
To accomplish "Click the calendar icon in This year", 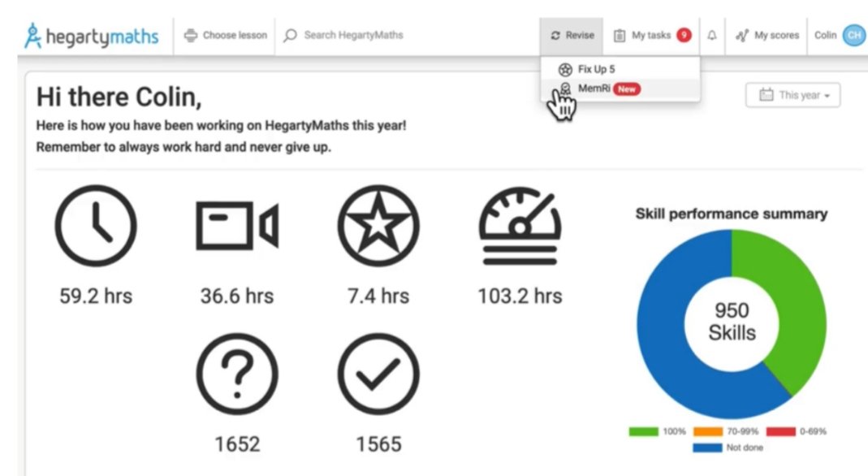I will coord(767,95).
